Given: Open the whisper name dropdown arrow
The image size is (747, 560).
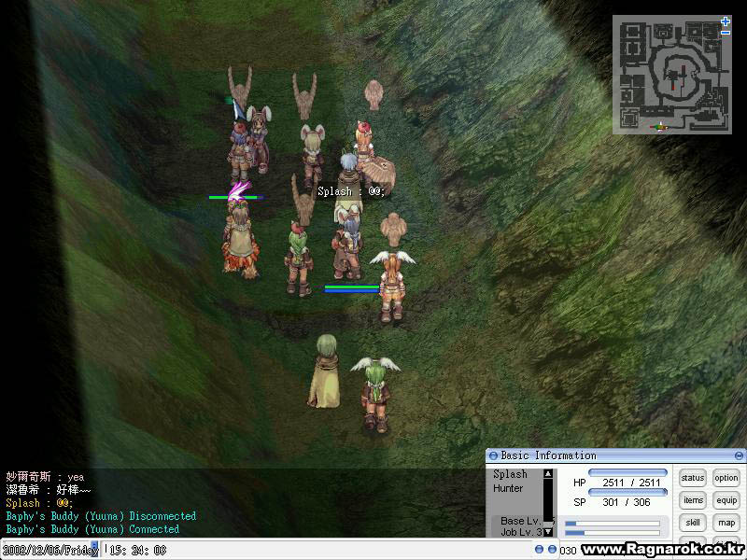Looking at the screenshot, I should coord(94,549).
